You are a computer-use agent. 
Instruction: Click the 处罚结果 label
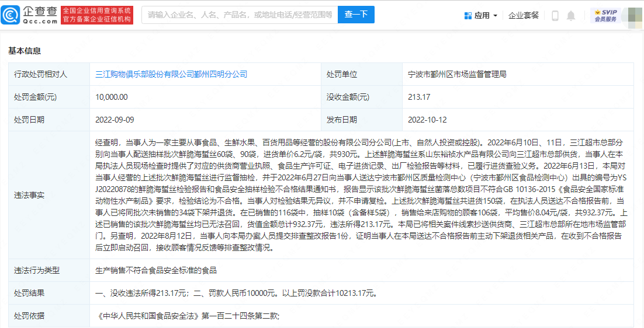pyautogui.click(x=29, y=293)
